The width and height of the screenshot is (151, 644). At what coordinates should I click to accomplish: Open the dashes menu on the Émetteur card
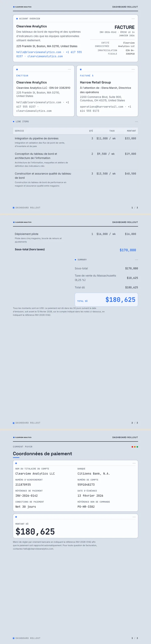tap(69, 69)
